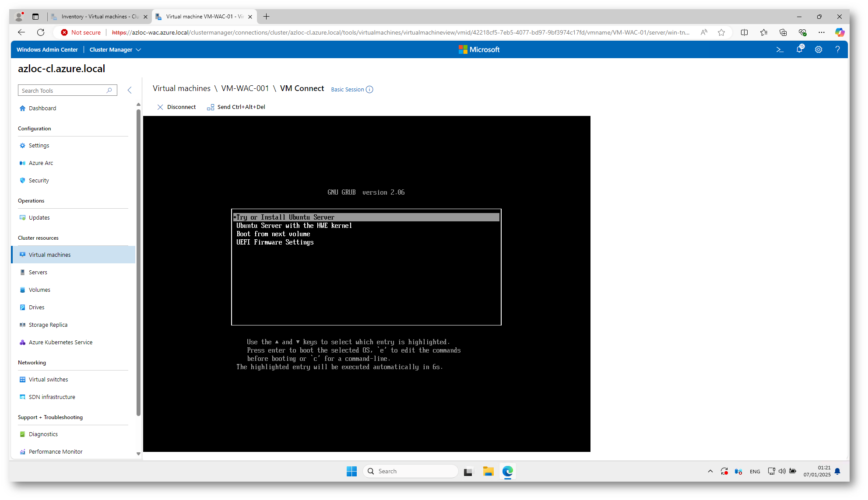Open the clock and date flyout
Screen dimensions: 868x500
[x=817, y=471]
